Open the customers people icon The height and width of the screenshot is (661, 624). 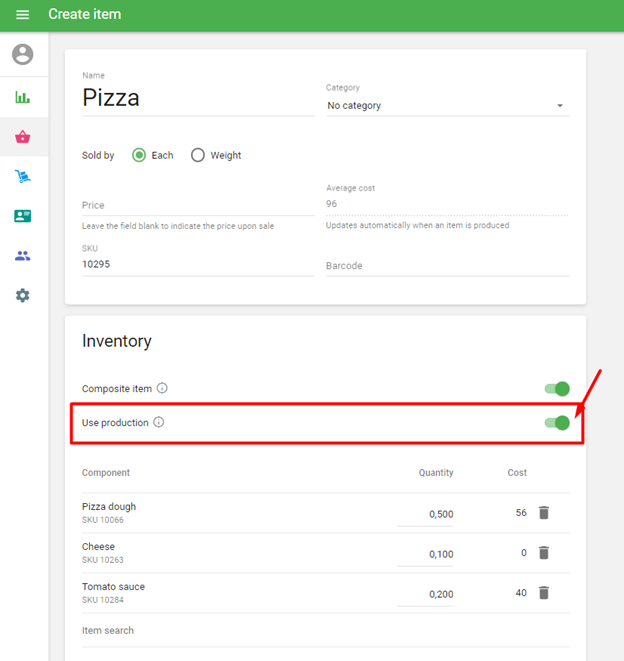point(22,256)
